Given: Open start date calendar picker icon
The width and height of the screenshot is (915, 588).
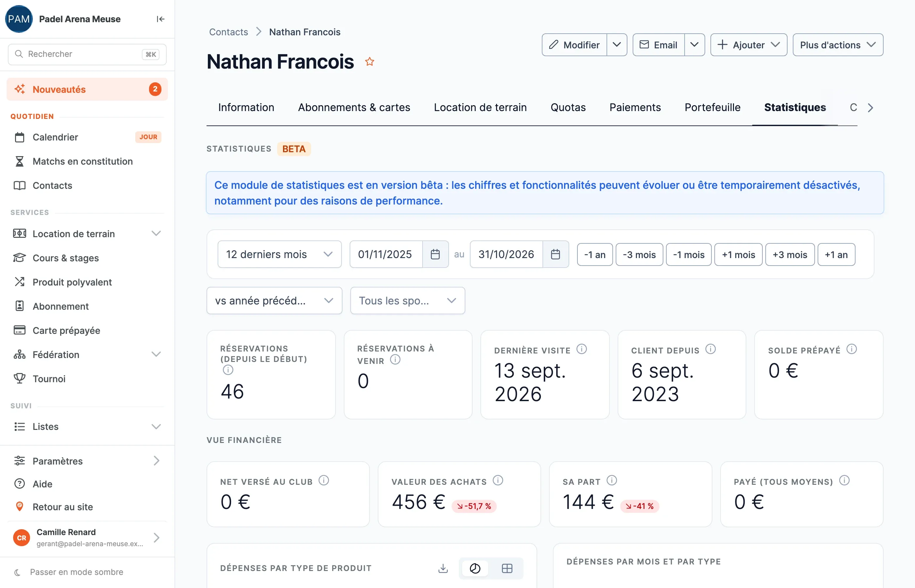Looking at the screenshot, I should click(x=435, y=254).
